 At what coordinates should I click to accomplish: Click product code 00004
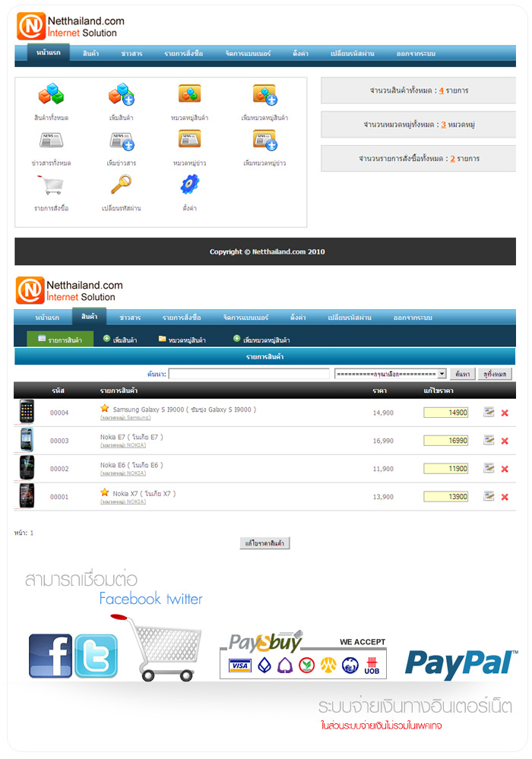[59, 413]
